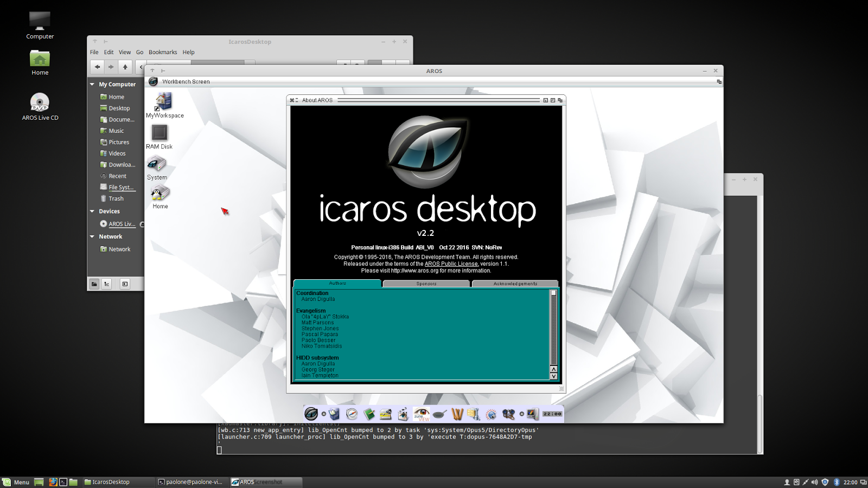Open the Bluetooth tray icon

[837, 482]
